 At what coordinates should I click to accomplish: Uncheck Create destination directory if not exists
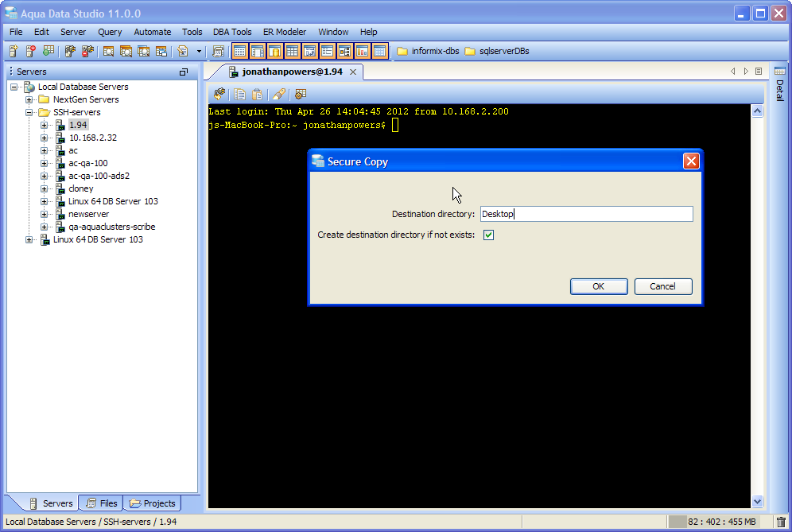click(x=488, y=235)
